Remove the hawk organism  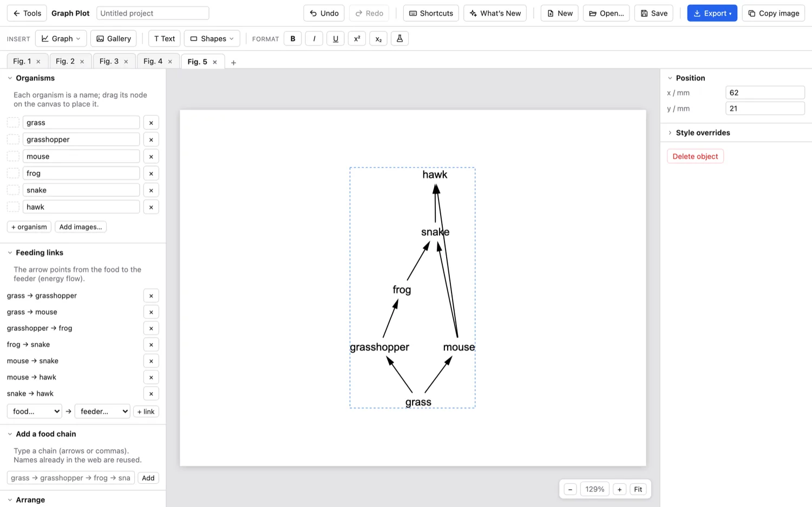(151, 207)
